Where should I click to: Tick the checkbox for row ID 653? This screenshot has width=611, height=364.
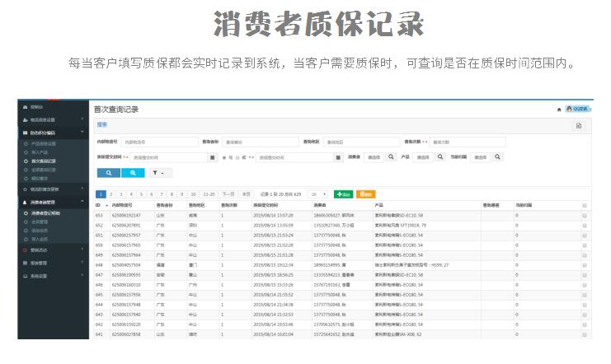(585, 216)
